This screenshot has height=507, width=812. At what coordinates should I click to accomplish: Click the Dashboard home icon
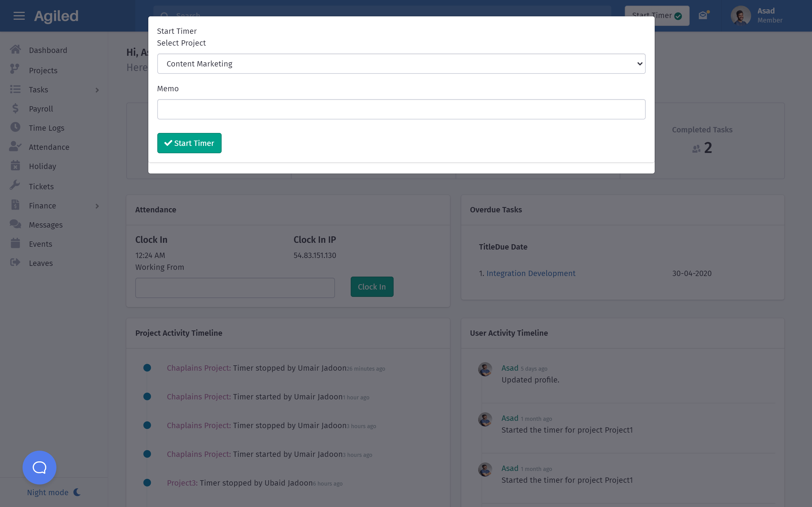(x=15, y=50)
